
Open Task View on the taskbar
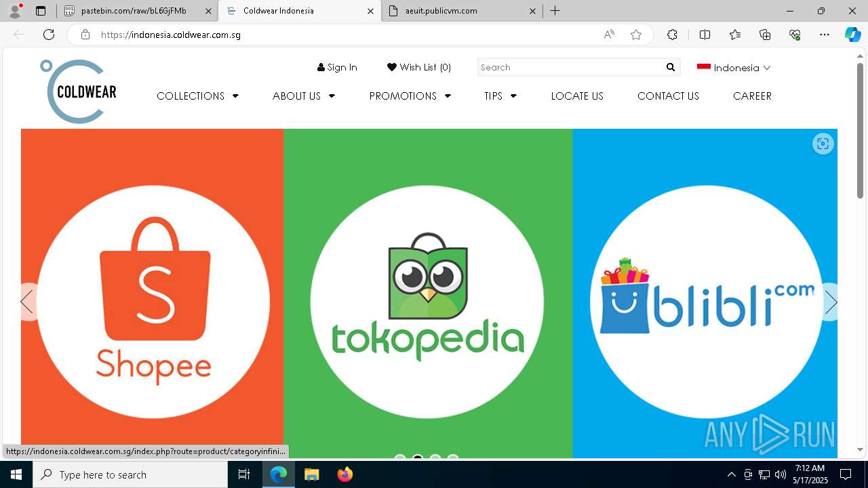pos(244,474)
